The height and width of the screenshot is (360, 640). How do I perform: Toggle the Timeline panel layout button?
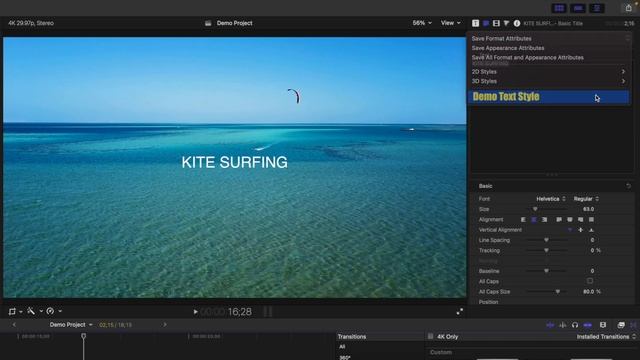[578, 8]
